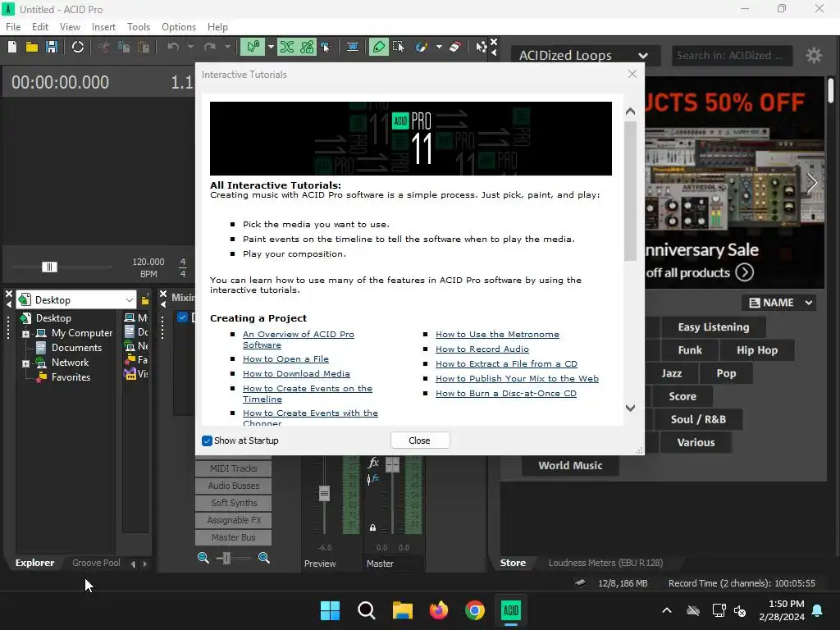The height and width of the screenshot is (630, 840).
Task: Open How to Open a File link
Action: [285, 359]
